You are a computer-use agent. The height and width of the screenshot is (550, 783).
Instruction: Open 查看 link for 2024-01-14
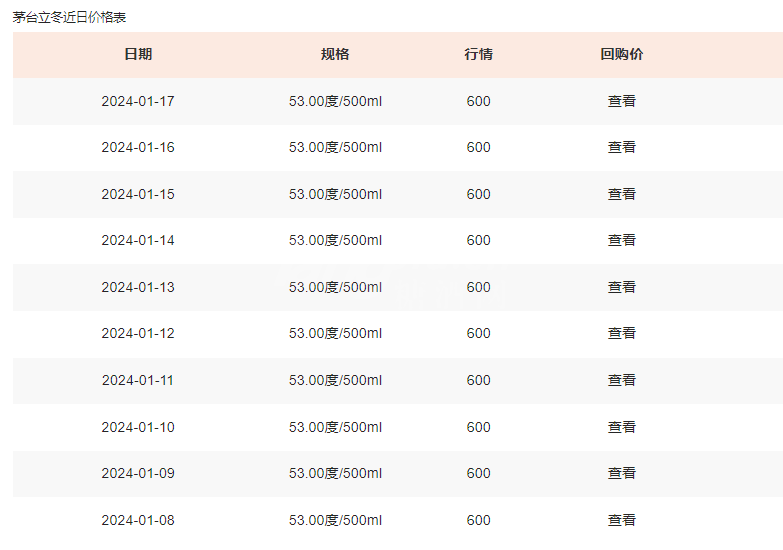[621, 240]
